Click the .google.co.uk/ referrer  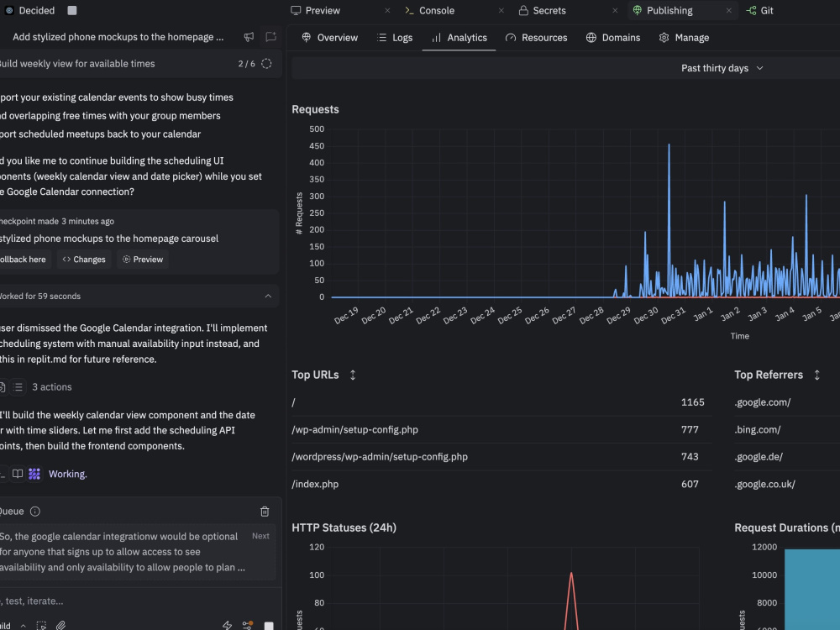click(764, 485)
